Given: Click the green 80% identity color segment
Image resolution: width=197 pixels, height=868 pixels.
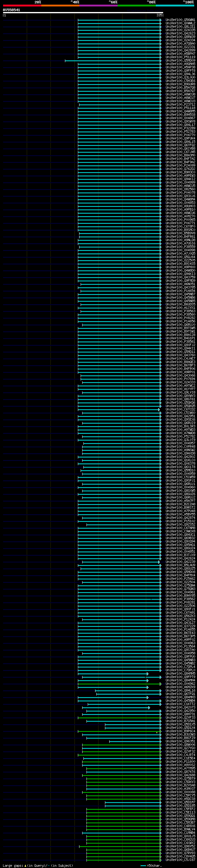Looking at the screenshot, I should (x=137, y=6).
